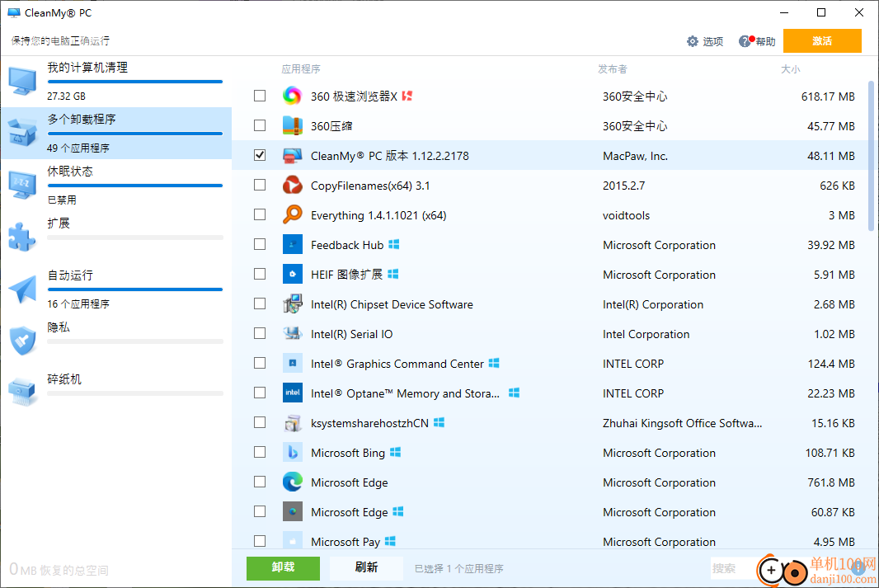Image resolution: width=879 pixels, height=588 pixels.
Task: Click the 618.17 MB size value
Action: [x=828, y=96]
